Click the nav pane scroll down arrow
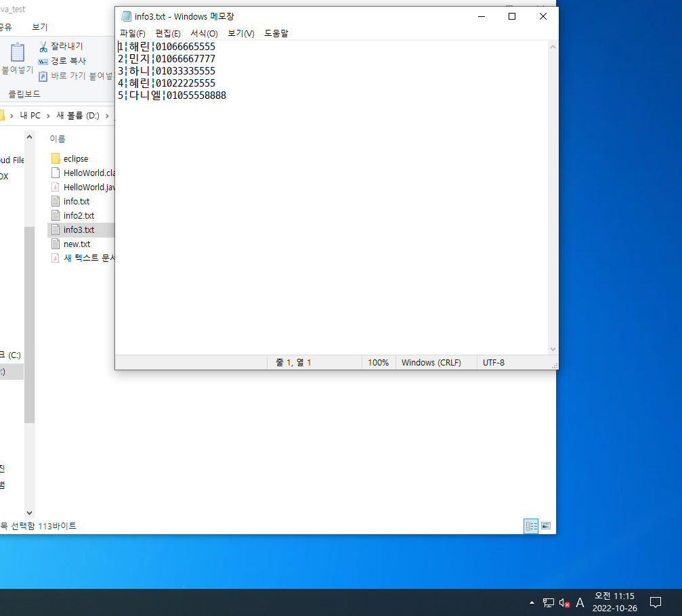 click(x=29, y=513)
